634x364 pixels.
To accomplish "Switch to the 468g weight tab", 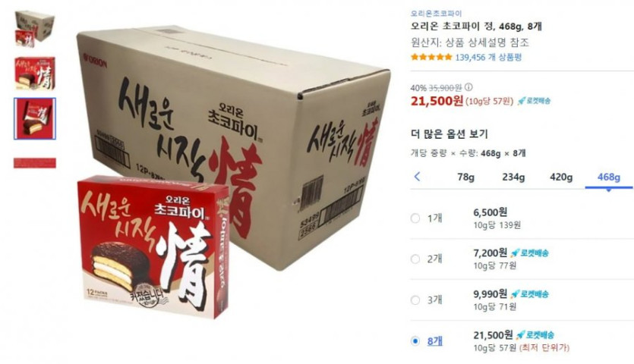I will pyautogui.click(x=608, y=177).
